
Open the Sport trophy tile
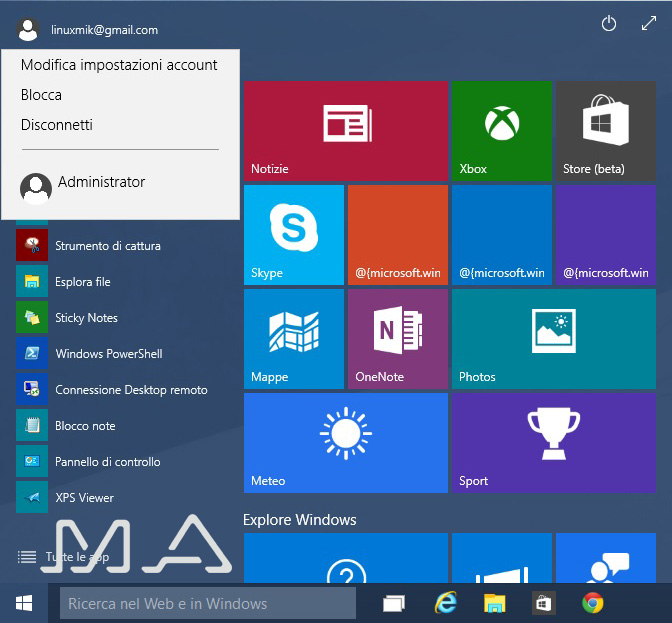point(554,443)
